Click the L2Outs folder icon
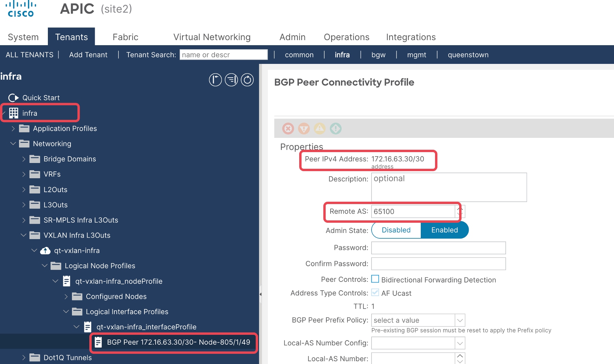The width and height of the screenshot is (614, 364). tap(35, 189)
